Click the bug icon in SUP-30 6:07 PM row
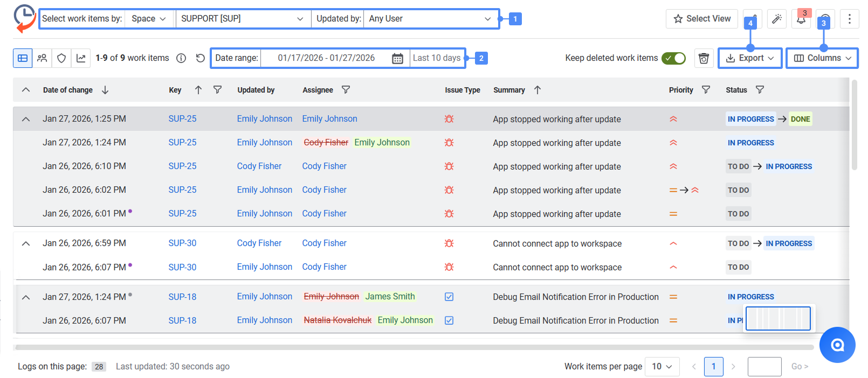This screenshot has height=378, width=868. coord(449,267)
